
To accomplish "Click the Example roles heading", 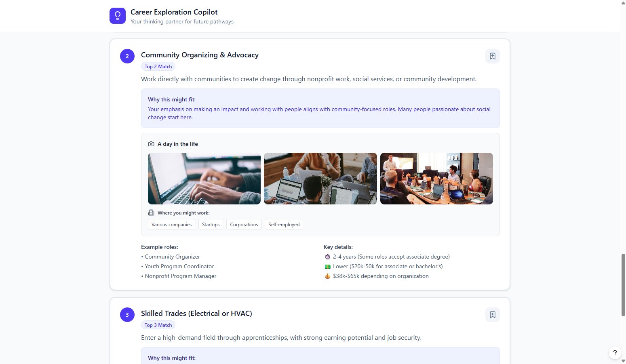I will pos(160,247).
